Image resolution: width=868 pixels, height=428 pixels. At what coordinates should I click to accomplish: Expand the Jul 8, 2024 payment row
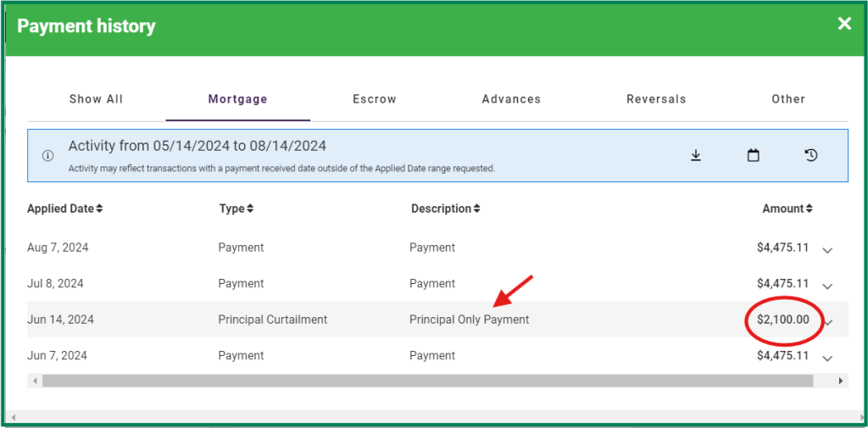click(x=828, y=285)
